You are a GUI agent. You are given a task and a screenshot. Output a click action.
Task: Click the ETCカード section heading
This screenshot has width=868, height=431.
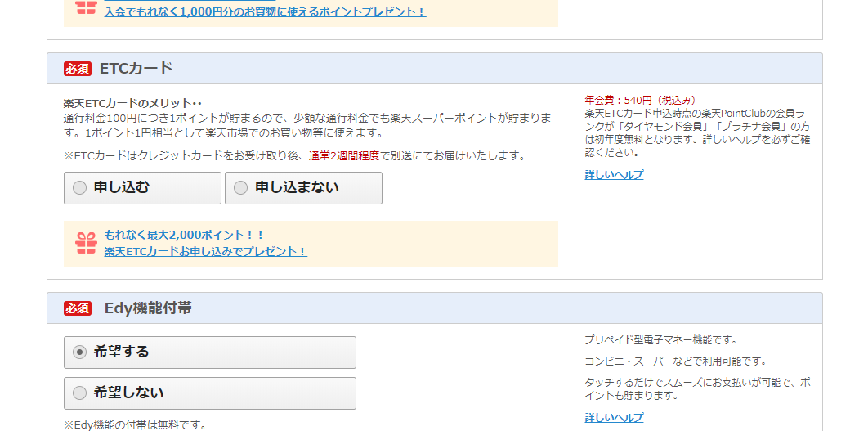pyautogui.click(x=136, y=69)
